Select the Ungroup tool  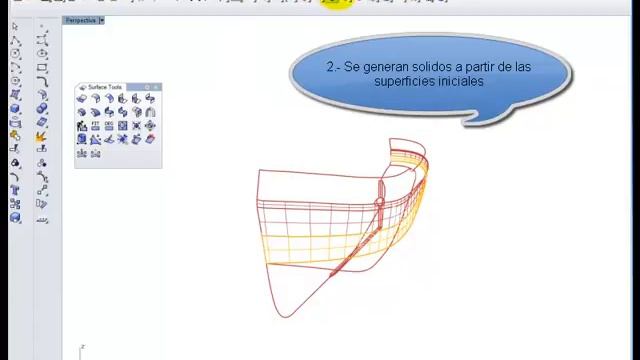pos(42,163)
